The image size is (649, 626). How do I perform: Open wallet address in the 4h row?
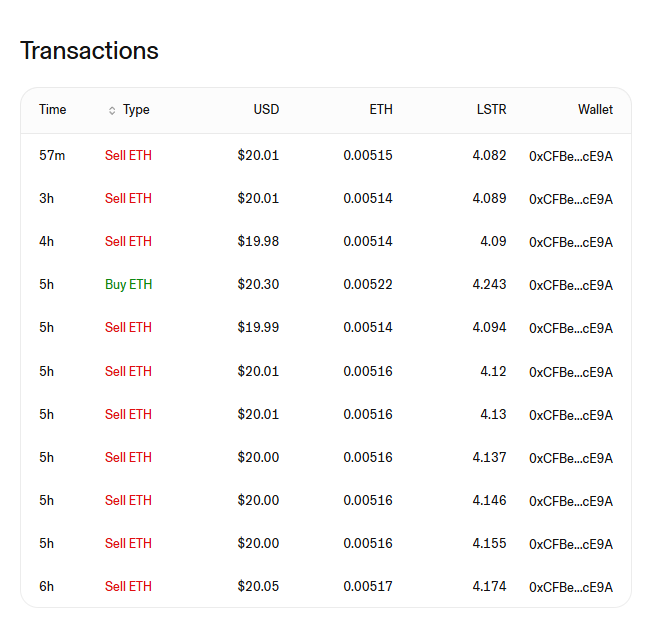coord(571,242)
